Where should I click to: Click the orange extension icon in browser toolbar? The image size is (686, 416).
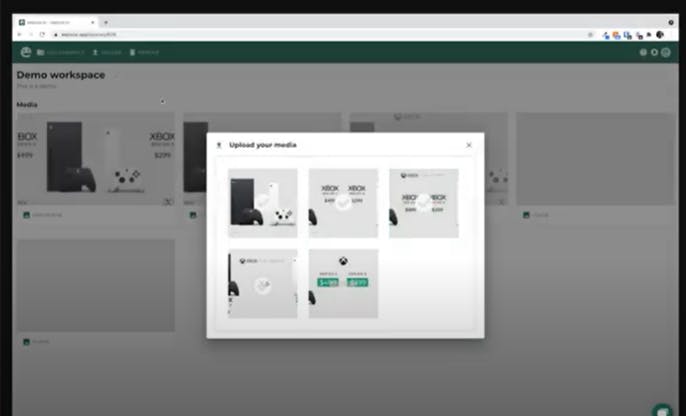616,35
